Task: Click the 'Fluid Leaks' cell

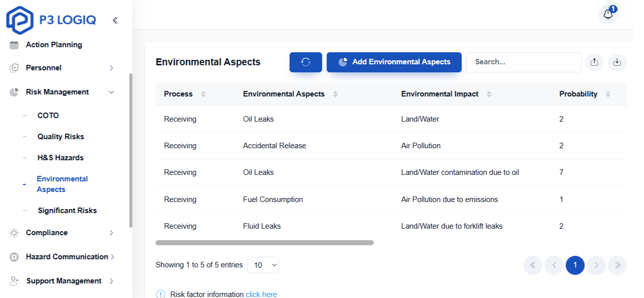Action: coord(262,226)
